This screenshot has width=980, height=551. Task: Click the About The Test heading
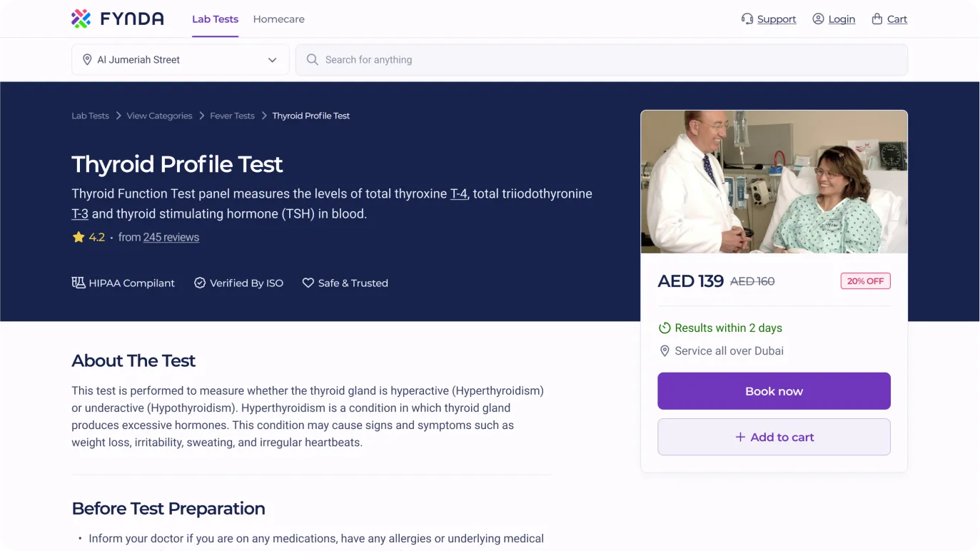click(x=133, y=360)
